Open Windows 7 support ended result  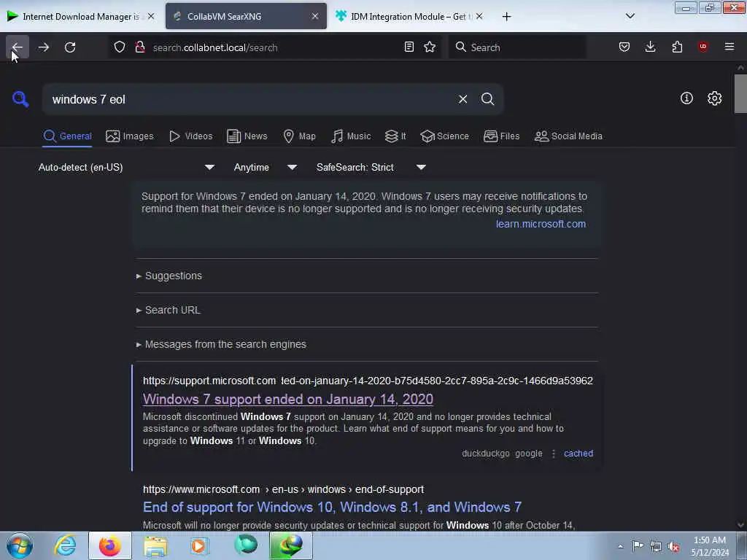pos(287,399)
